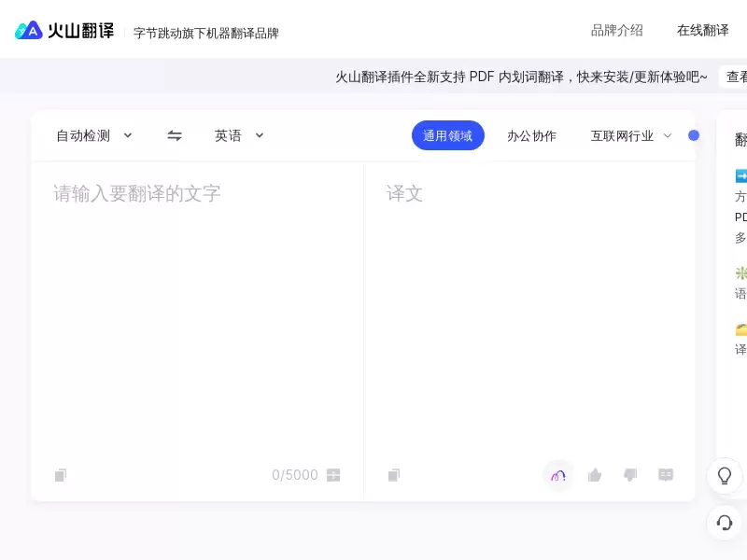Open the term glossary icon beside 0/5000
Viewport: 747px width, 560px height.
pyautogui.click(x=333, y=475)
